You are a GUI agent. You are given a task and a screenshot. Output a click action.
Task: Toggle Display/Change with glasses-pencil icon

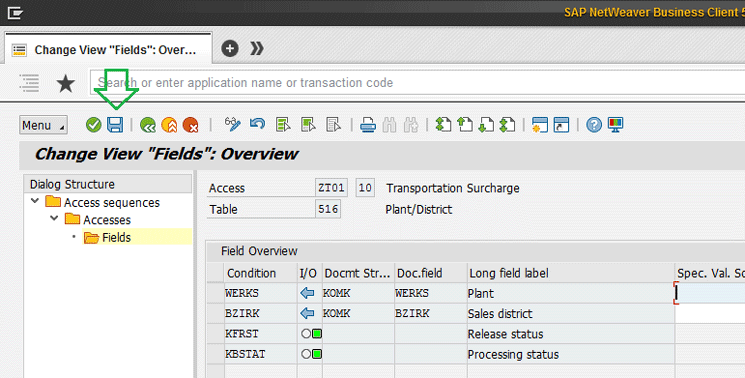[232, 125]
